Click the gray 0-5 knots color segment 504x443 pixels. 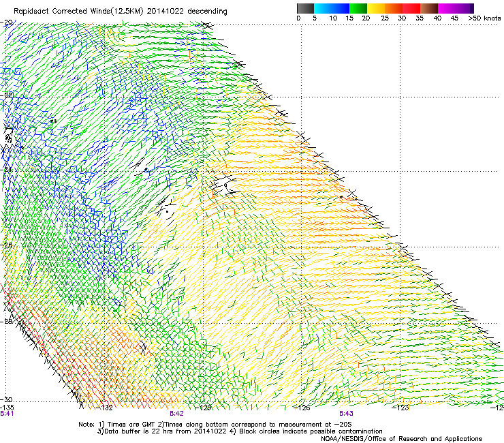click(x=305, y=8)
